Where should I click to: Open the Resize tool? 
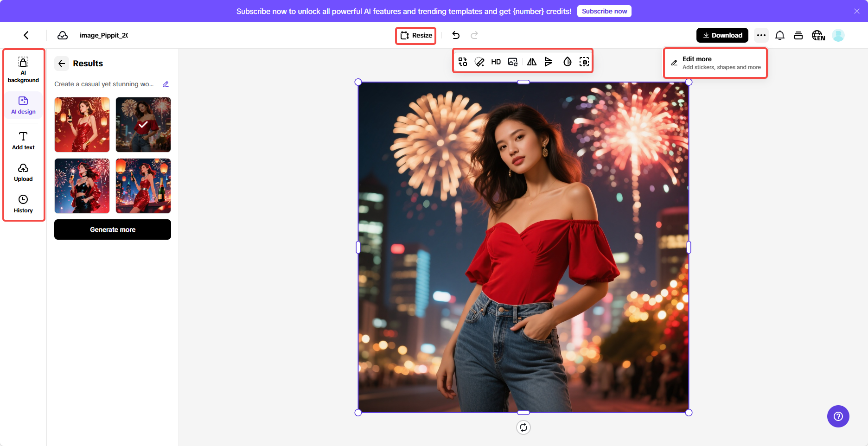(x=415, y=35)
